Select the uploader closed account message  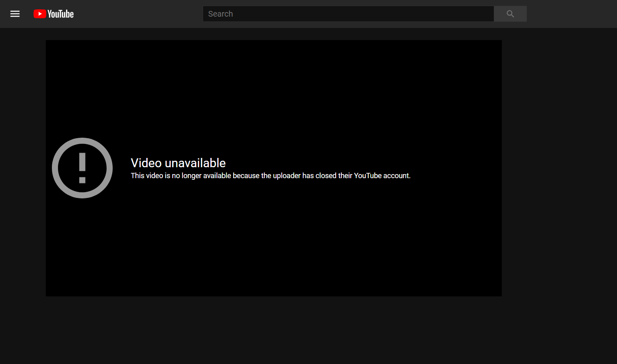(x=270, y=176)
